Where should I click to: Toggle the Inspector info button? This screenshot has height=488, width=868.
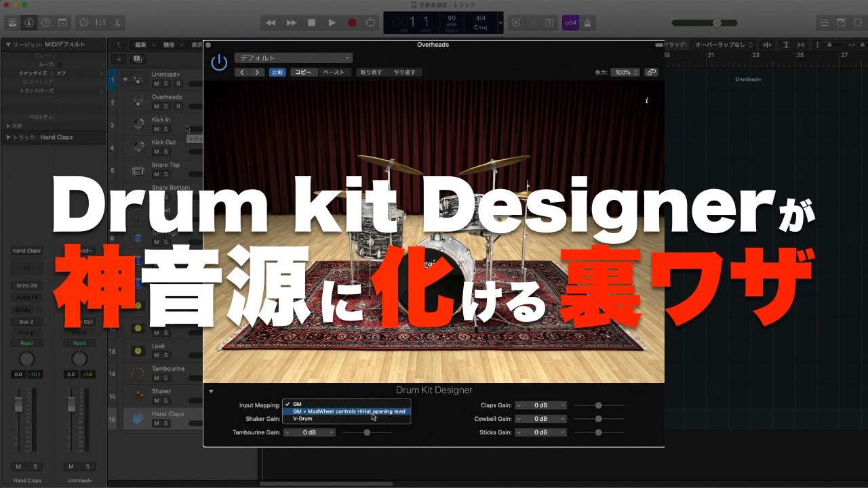click(29, 22)
